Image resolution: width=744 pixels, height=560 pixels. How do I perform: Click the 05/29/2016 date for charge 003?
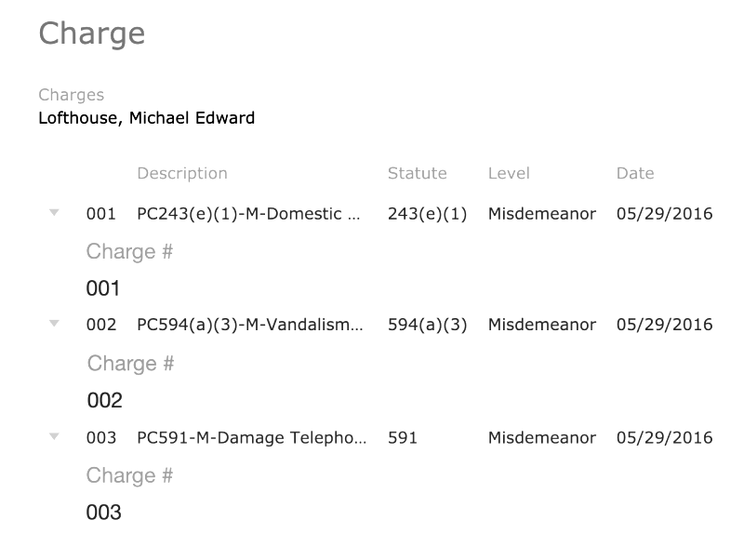click(x=664, y=437)
